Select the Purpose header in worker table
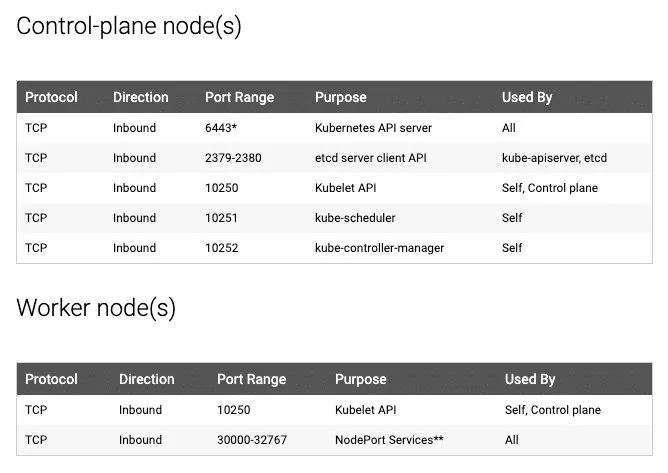The height and width of the screenshot is (473, 668). point(361,379)
